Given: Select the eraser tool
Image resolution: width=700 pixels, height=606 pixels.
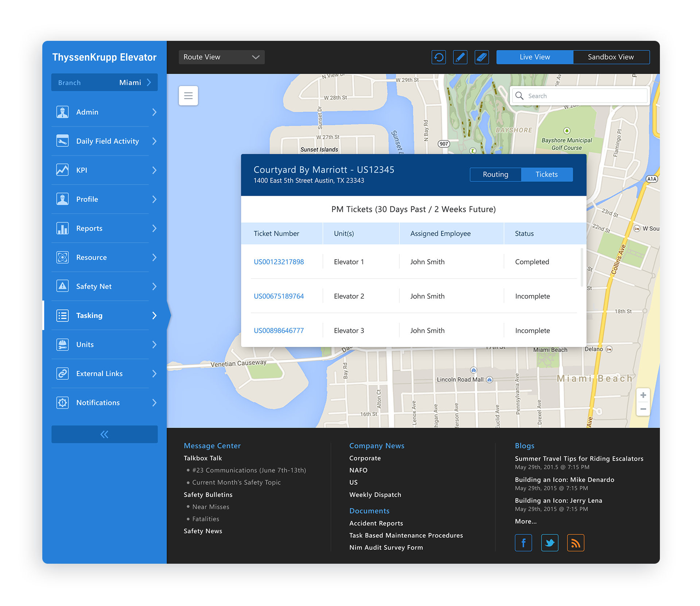Looking at the screenshot, I should [x=482, y=57].
